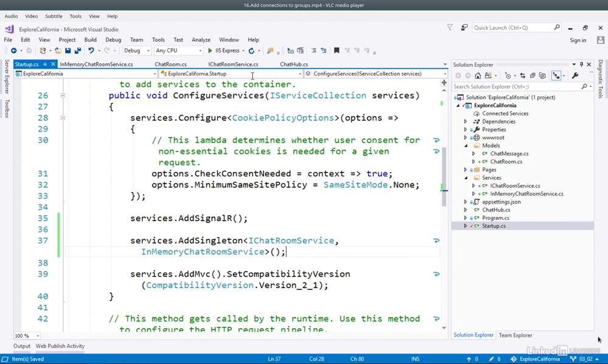The image size is (608, 364).
Task: Open Properties wrench icon in Solution Explorer
Action: [575, 76]
